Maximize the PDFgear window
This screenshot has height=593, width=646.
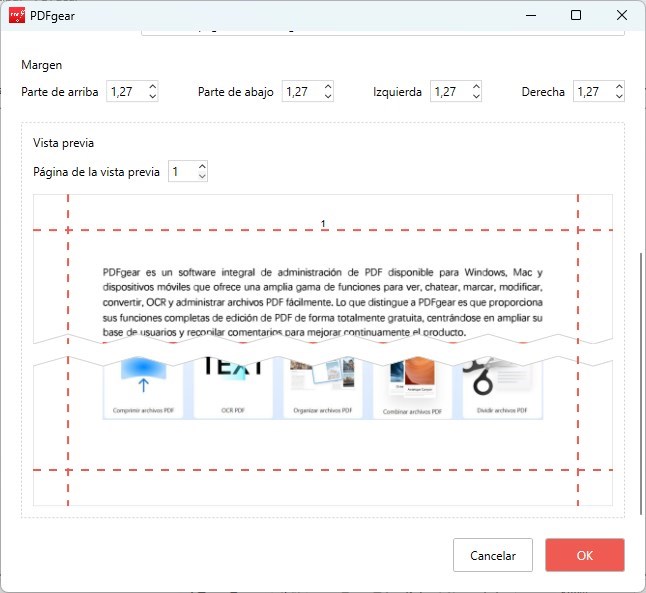[576, 15]
